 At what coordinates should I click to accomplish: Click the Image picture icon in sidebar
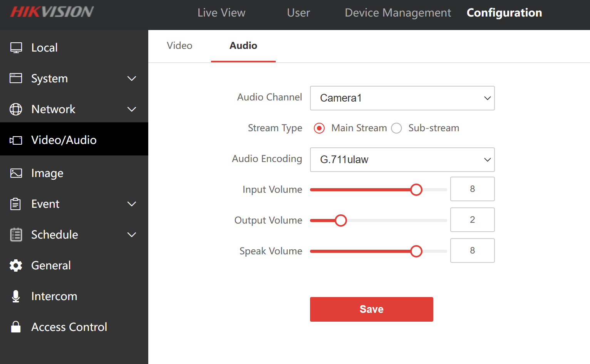[16, 173]
